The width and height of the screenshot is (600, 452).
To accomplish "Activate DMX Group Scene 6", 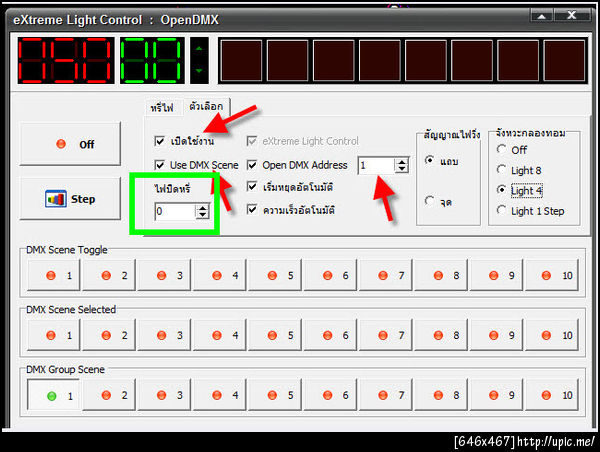I will click(x=331, y=395).
